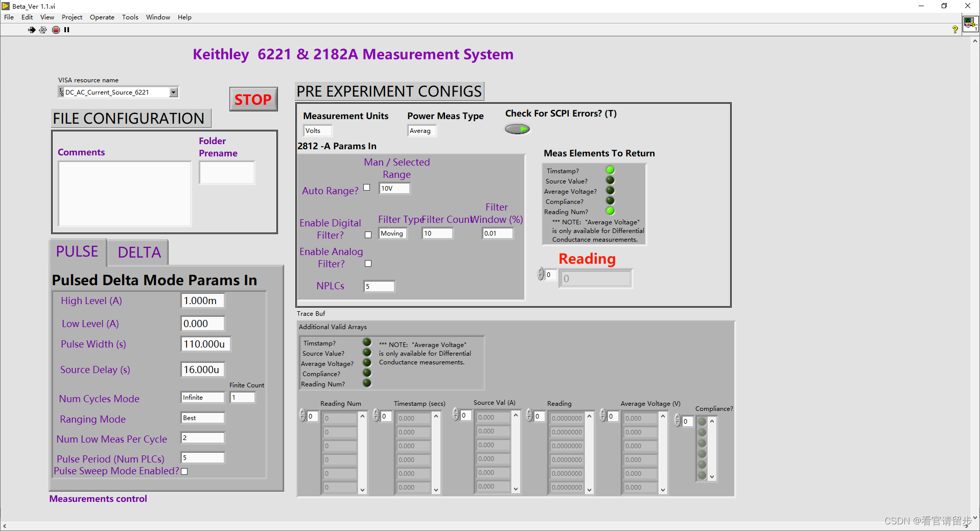Click the NPLCs value field
The width and height of the screenshot is (980, 531).
pos(379,286)
